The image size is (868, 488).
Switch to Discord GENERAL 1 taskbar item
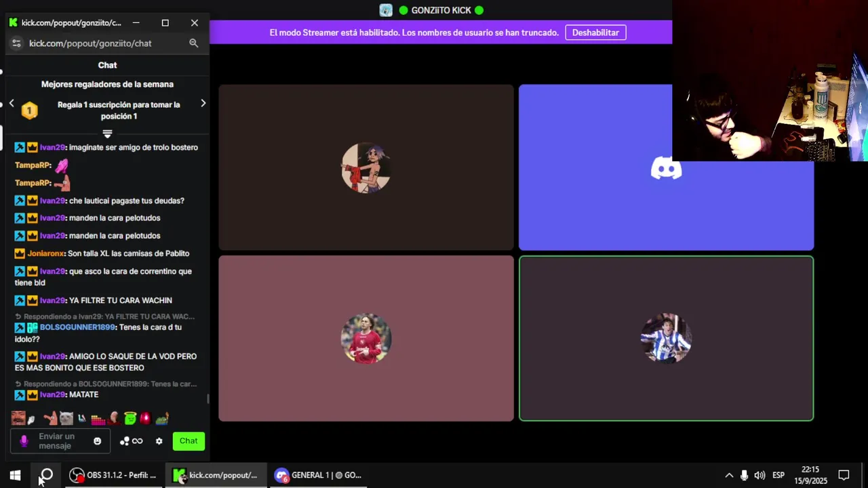(x=318, y=475)
